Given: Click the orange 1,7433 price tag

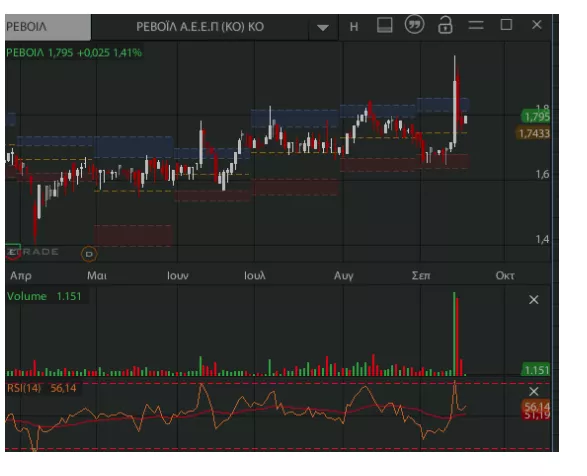Looking at the screenshot, I should coord(533,133).
